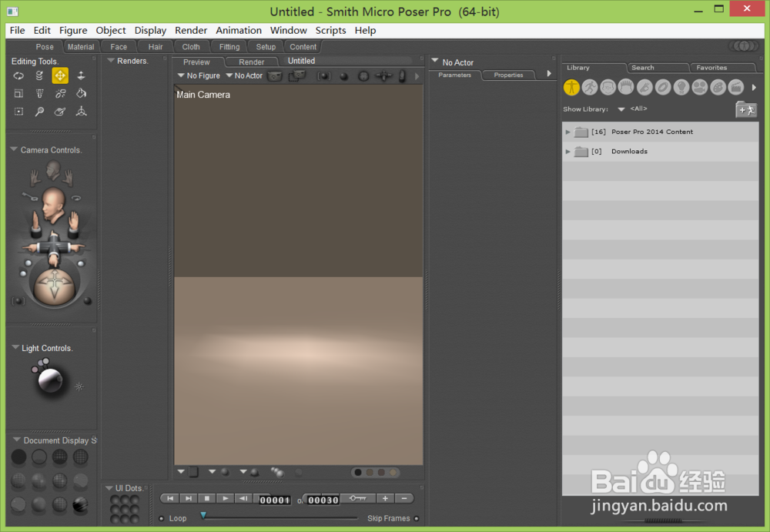Open the Renders panel menu
This screenshot has width=770, height=532.
111,60
